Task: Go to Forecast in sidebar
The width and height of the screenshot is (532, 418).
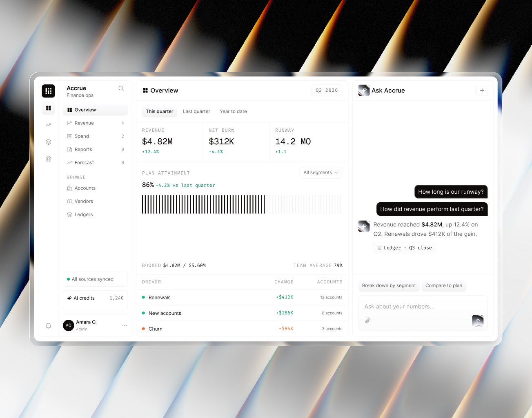Action: click(96, 163)
